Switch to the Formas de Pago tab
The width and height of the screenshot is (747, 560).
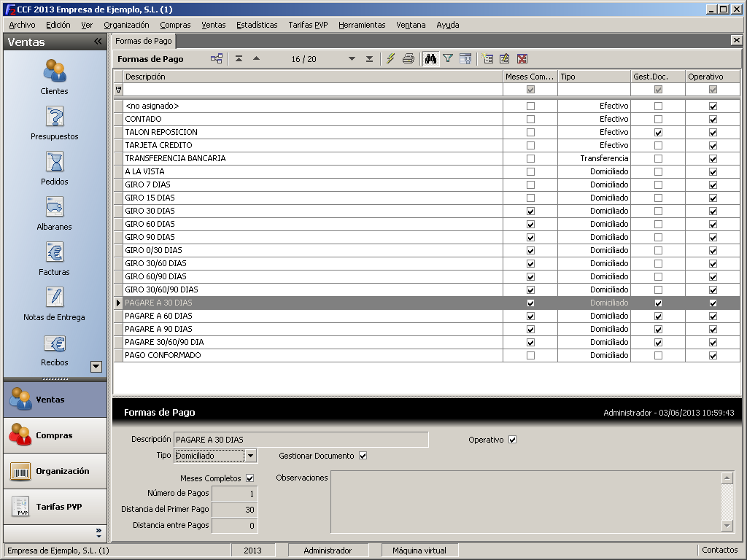[144, 41]
